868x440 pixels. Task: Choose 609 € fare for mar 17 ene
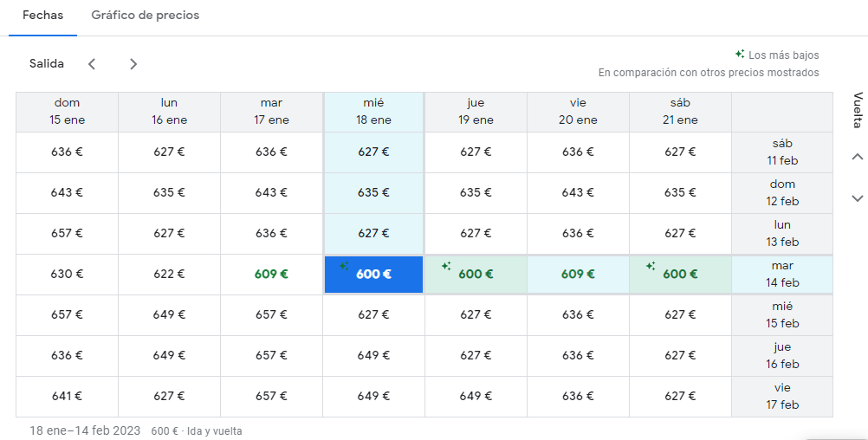click(x=271, y=274)
